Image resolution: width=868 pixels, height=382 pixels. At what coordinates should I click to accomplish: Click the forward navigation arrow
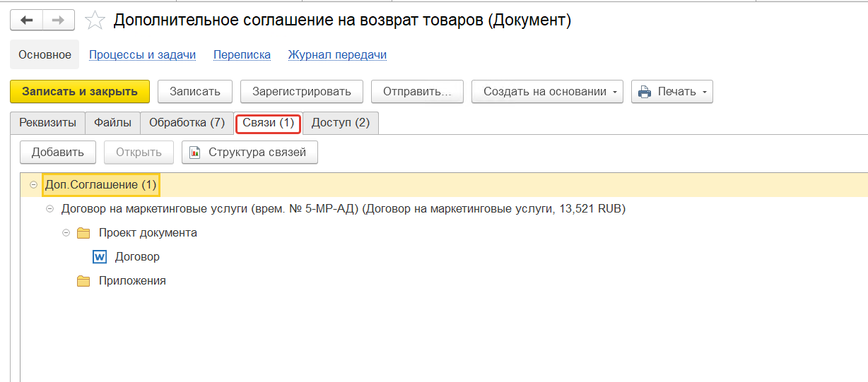tap(59, 20)
